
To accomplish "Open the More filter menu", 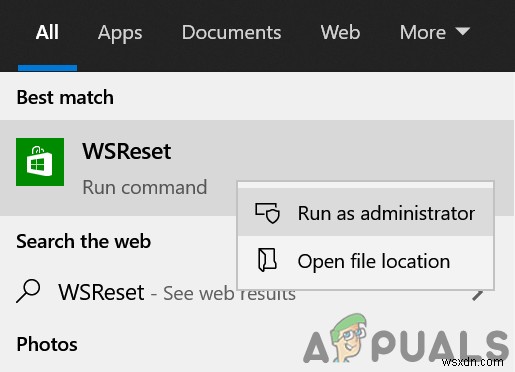I will 435,32.
